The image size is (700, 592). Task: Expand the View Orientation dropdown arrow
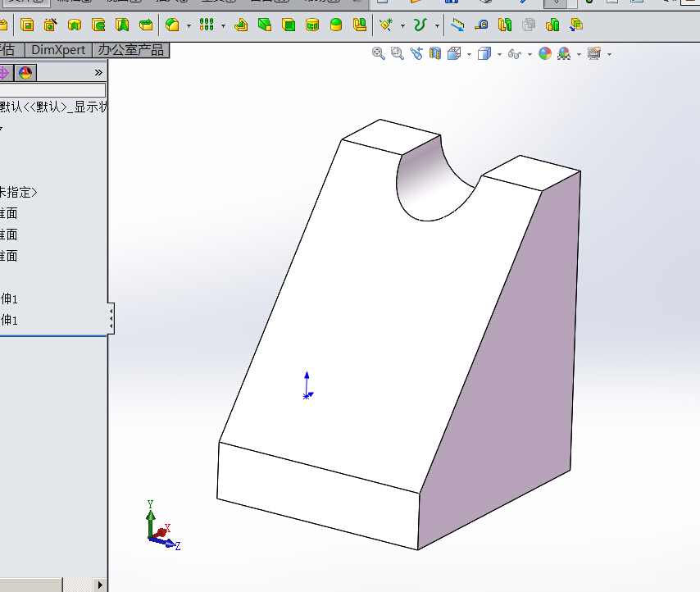(x=469, y=54)
